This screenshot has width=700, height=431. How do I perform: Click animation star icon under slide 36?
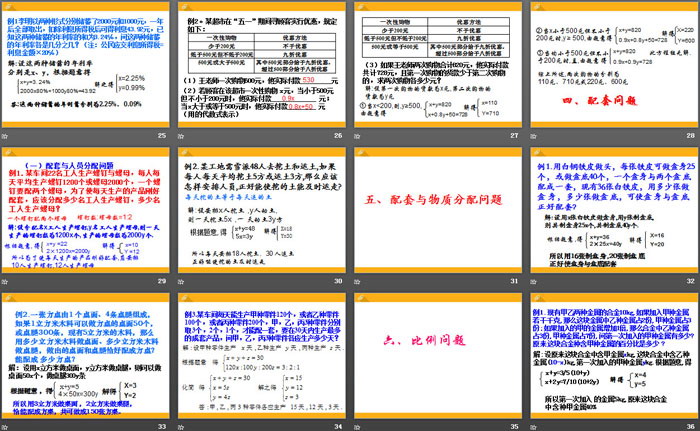pyautogui.click(x=533, y=427)
